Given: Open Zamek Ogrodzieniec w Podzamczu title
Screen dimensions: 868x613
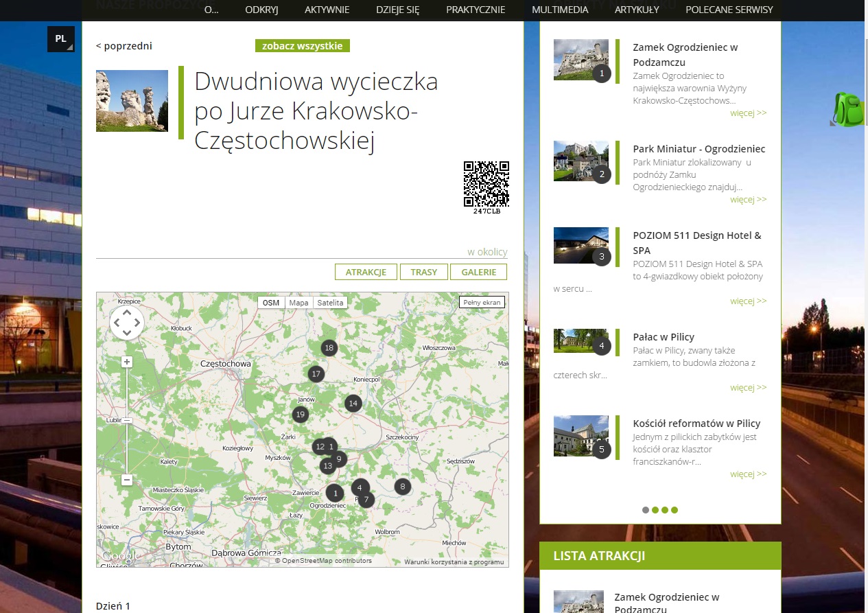Looking at the screenshot, I should click(685, 55).
